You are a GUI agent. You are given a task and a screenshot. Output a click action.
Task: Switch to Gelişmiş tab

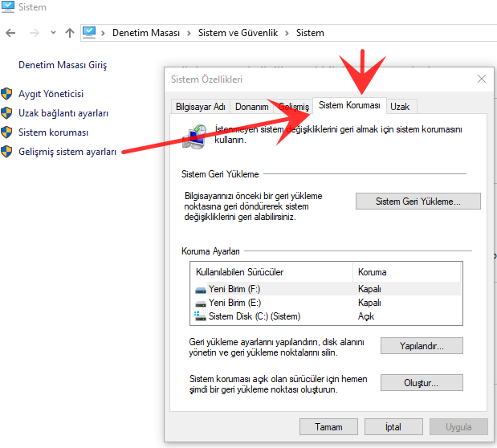tap(293, 107)
